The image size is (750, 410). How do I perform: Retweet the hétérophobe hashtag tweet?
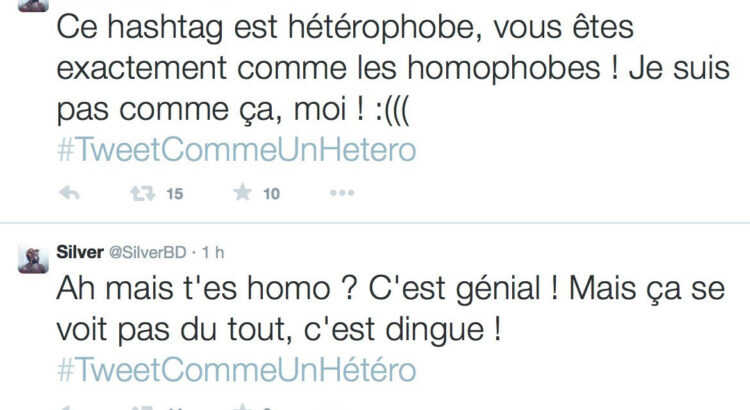[x=142, y=194]
